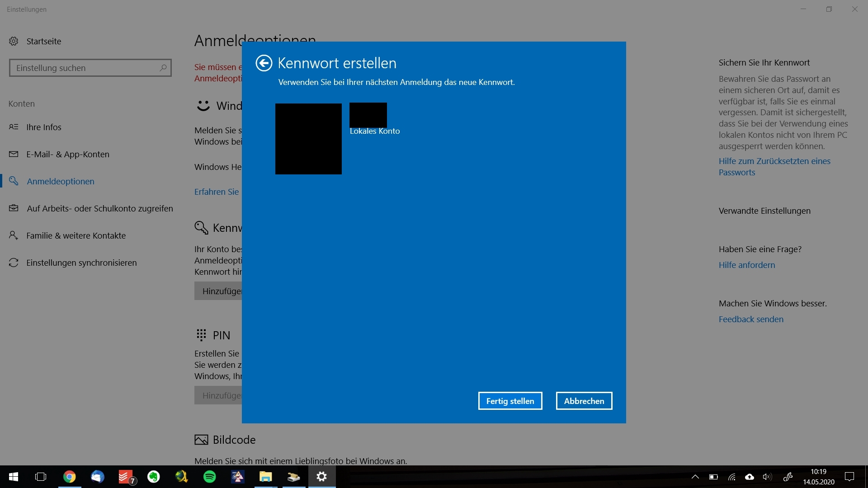
Task: Click the search magnifier in Einstellung suchen
Action: (x=163, y=68)
